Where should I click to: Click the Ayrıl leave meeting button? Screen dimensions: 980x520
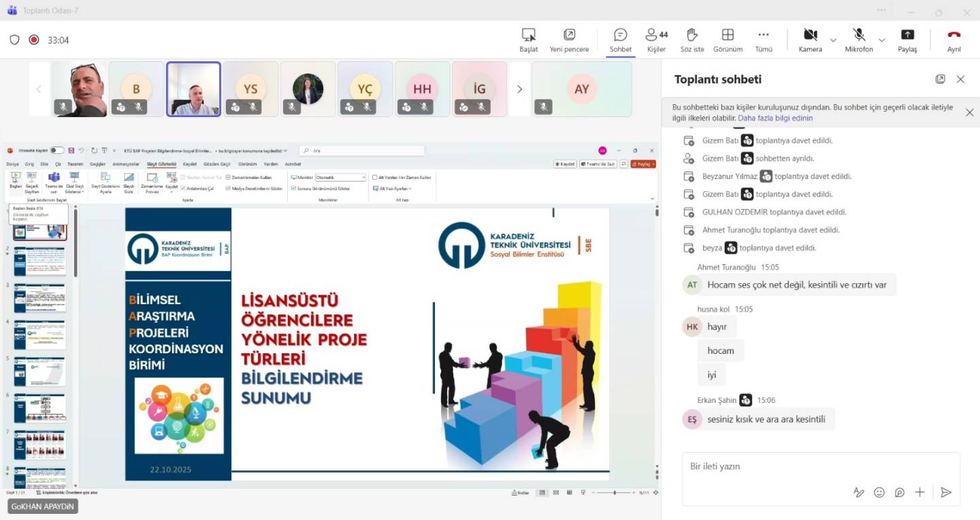coord(954,39)
